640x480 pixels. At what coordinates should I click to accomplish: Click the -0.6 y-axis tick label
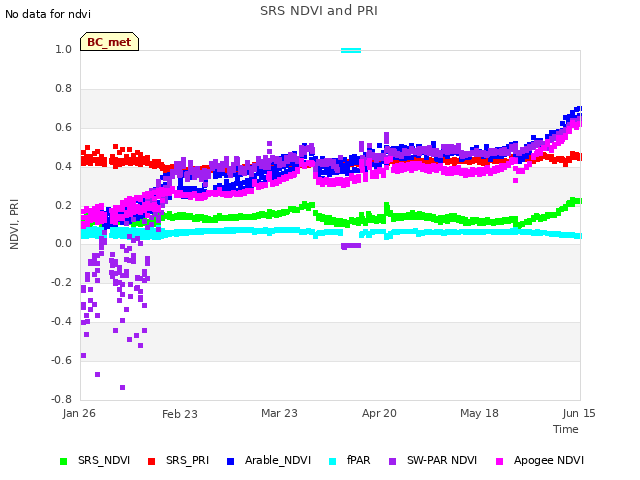point(62,360)
